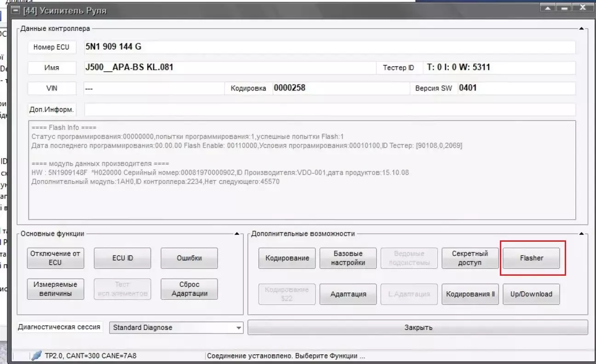Screen dimensions: 596x364
Task: Open the Up/Download function
Action: [x=531, y=294]
